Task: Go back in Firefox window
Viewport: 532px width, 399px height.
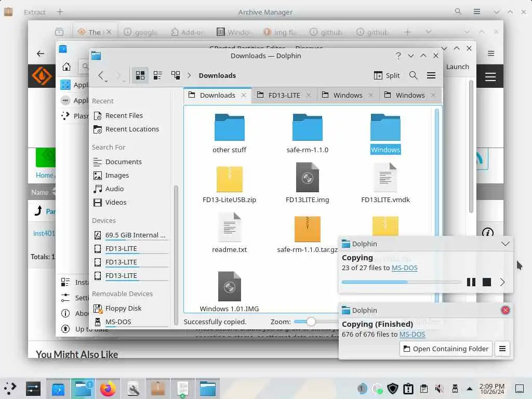Action: (x=41, y=54)
